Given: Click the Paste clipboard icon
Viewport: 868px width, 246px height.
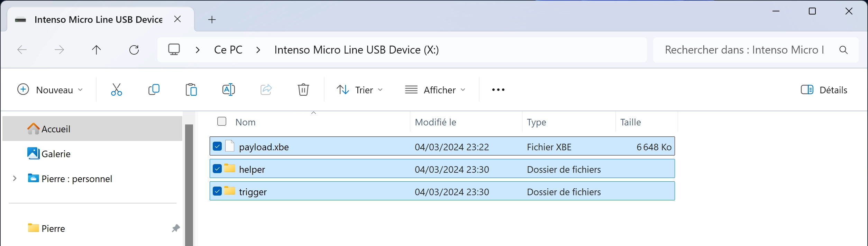Looking at the screenshot, I should pos(191,89).
